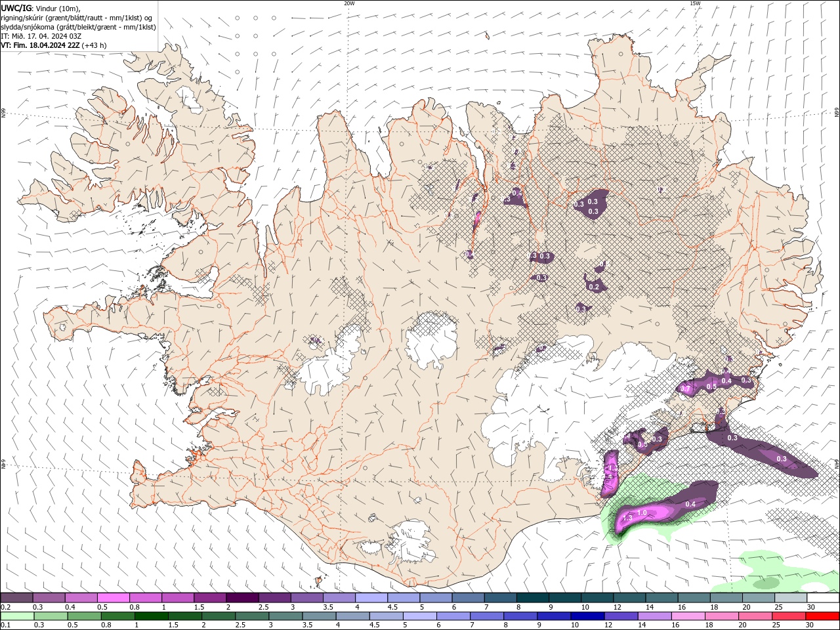
Task: Click the 9 swatch in the upper legend row
Action: [564, 598]
